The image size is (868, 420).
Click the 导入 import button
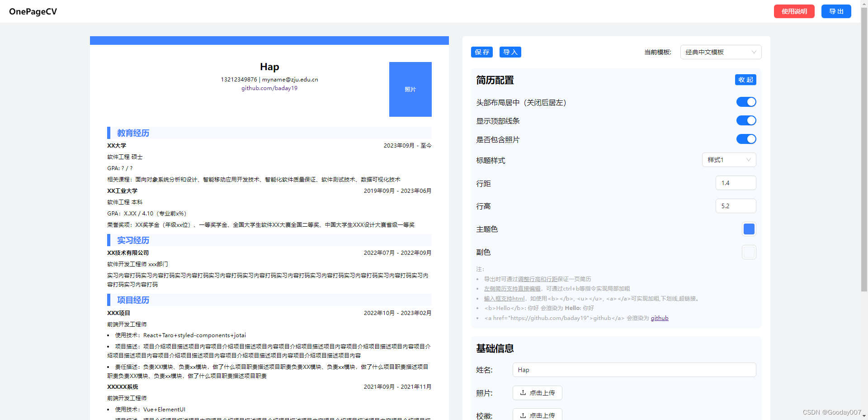[x=510, y=52]
